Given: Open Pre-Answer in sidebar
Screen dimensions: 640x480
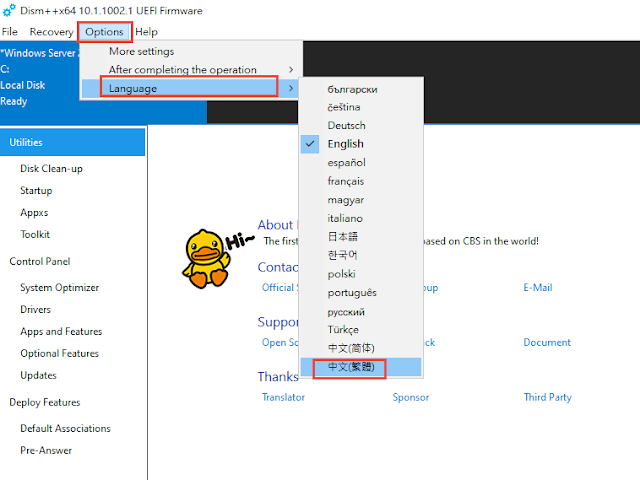Looking at the screenshot, I should (x=46, y=450).
